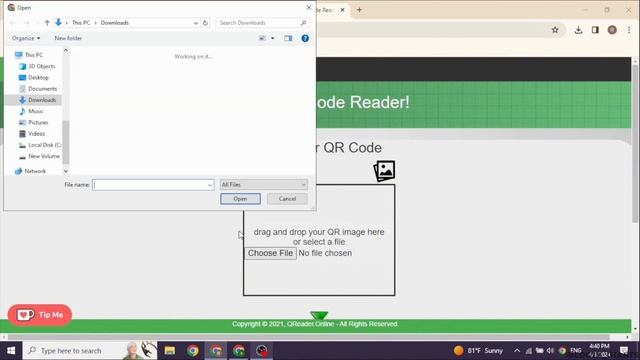Open 3D Objects folder in sidebar

41,66
